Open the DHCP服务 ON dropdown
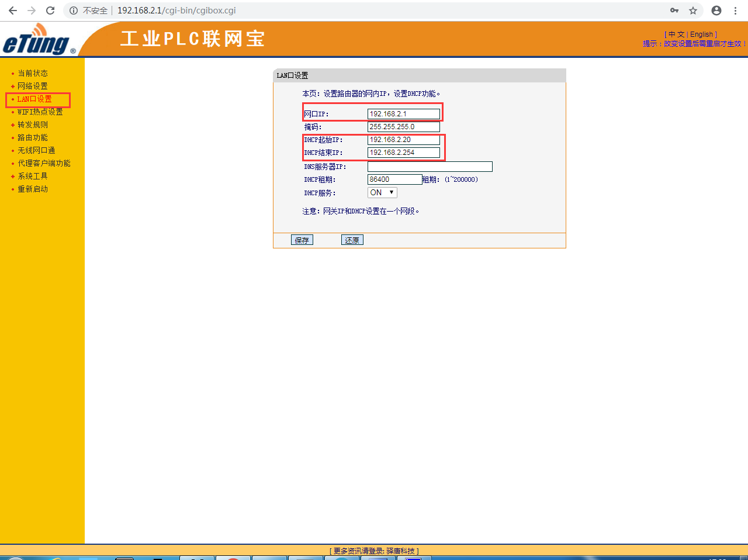 (382, 192)
